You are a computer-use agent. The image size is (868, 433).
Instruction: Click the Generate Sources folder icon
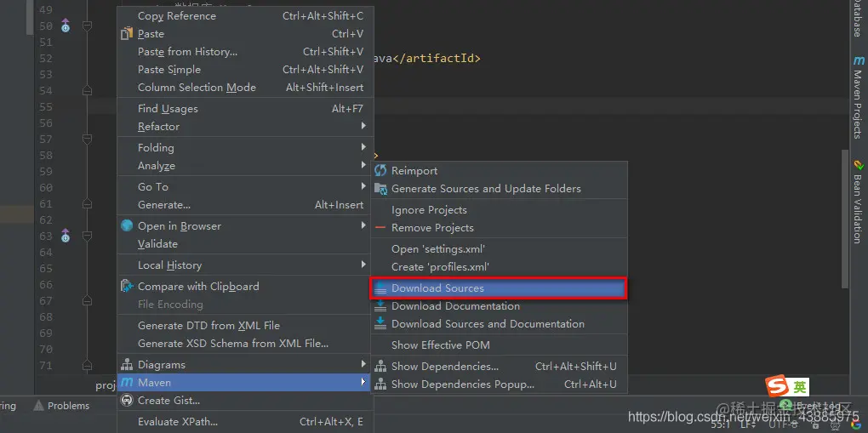click(380, 188)
